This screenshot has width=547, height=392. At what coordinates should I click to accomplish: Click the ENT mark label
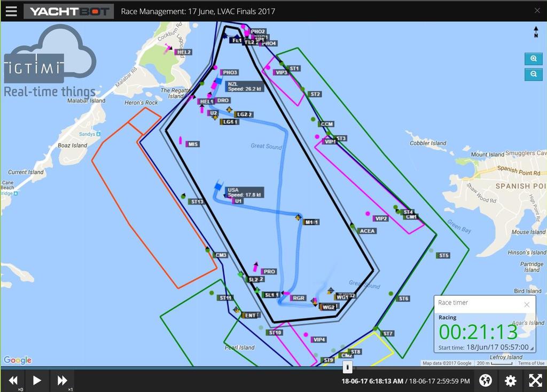tap(251, 315)
